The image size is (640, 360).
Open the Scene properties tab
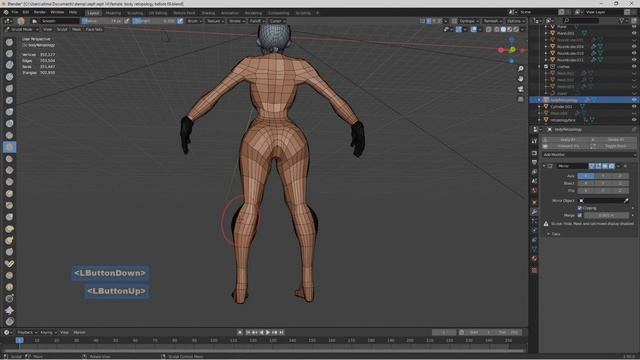coord(534,181)
